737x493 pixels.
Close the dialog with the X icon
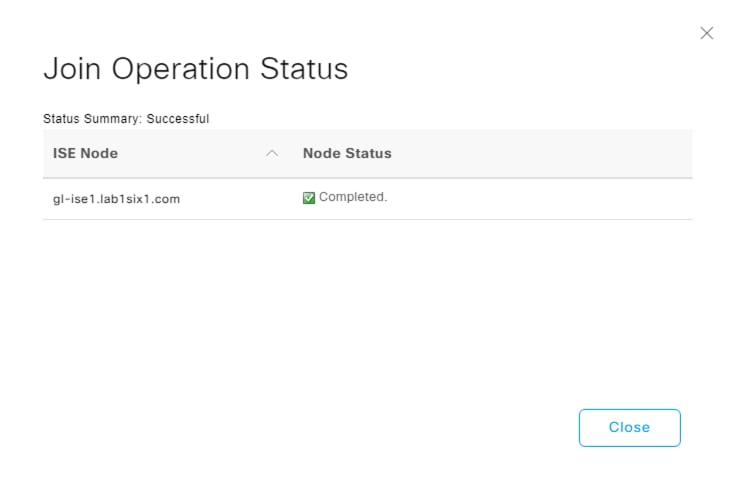(x=706, y=33)
